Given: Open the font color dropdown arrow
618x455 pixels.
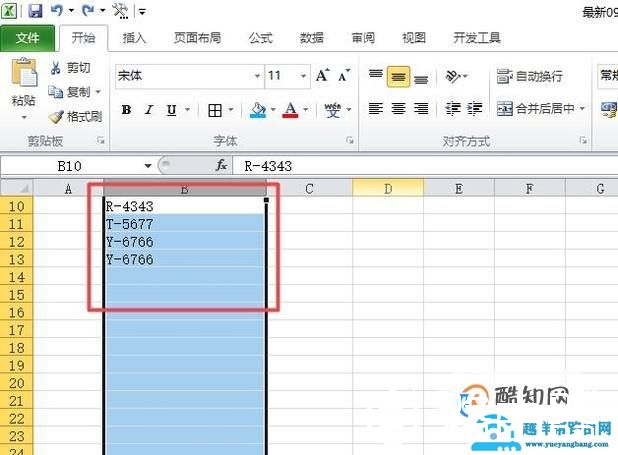Looking at the screenshot, I should pos(306,110).
